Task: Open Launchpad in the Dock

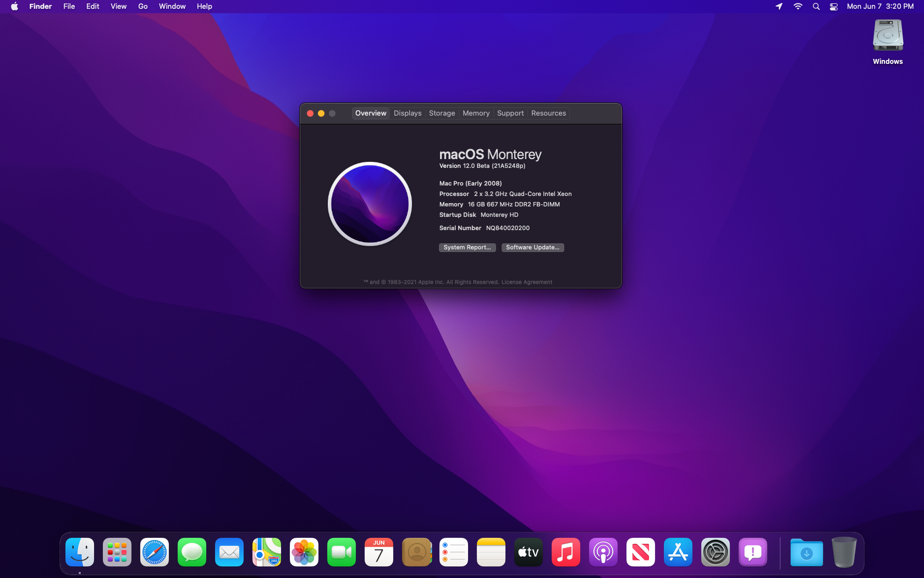Action: click(x=117, y=552)
